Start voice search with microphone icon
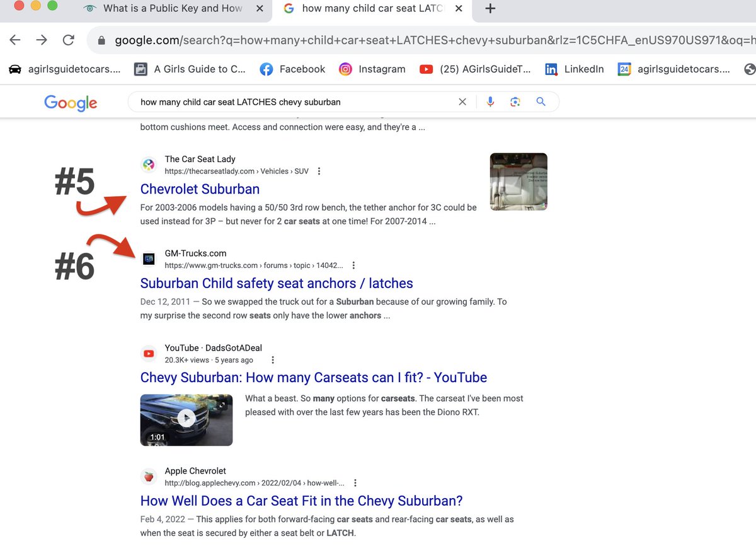Screen dimensions: 756x546 490,102
